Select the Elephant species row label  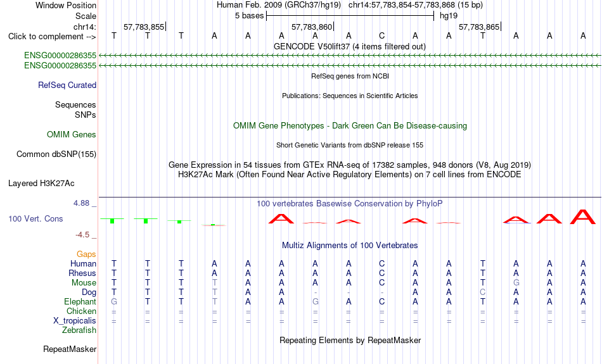point(80,302)
